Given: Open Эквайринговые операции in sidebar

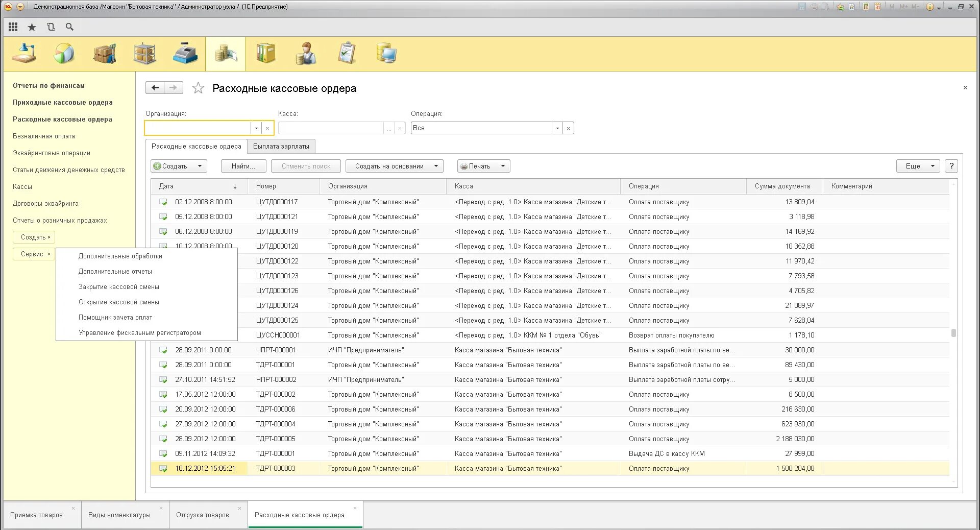Looking at the screenshot, I should click(x=52, y=153).
